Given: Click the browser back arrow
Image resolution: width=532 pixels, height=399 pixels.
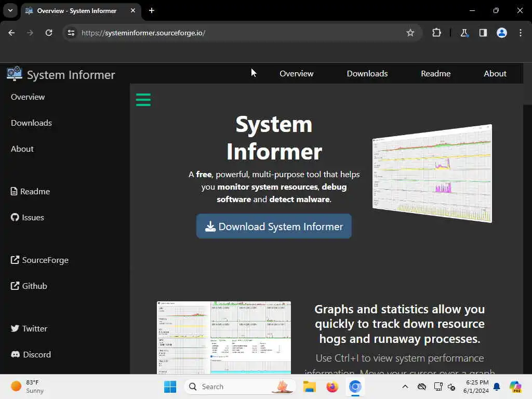Looking at the screenshot, I should (11, 33).
